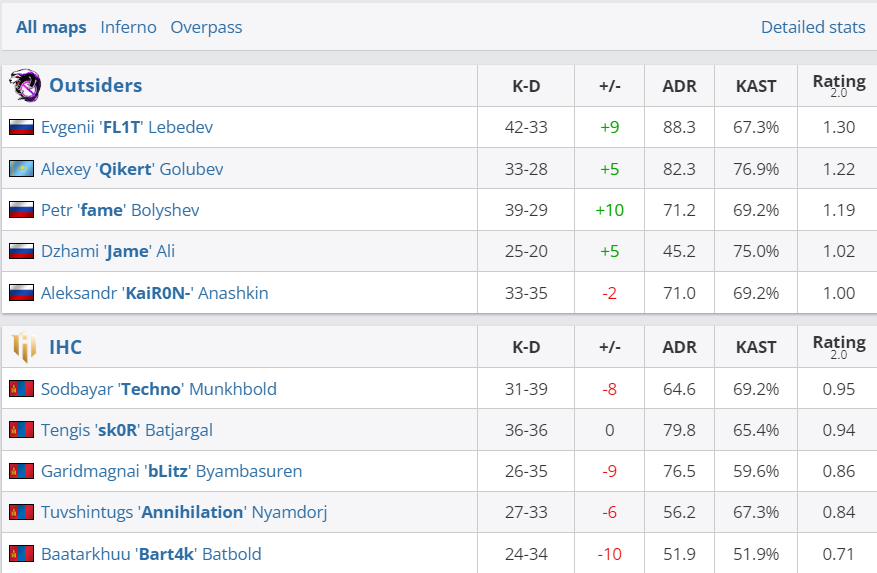Click the Mongolian flag beside bLitz
877x573 pixels.
click(x=21, y=471)
